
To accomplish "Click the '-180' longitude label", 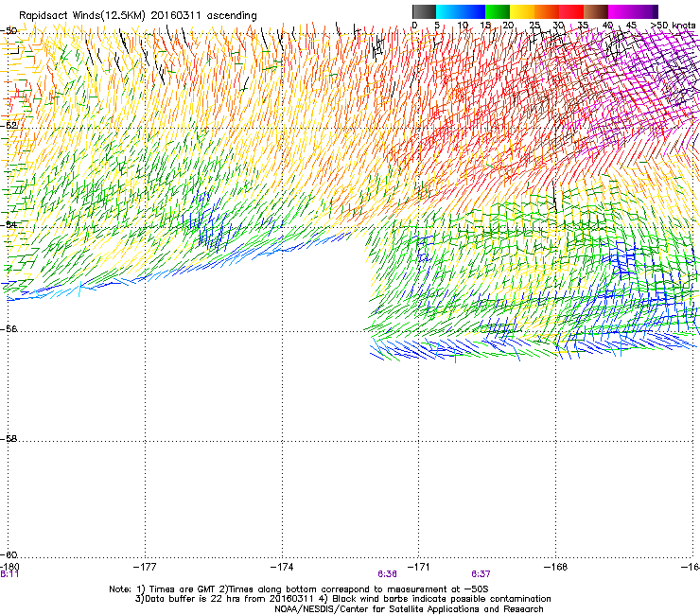I will 9,567.
